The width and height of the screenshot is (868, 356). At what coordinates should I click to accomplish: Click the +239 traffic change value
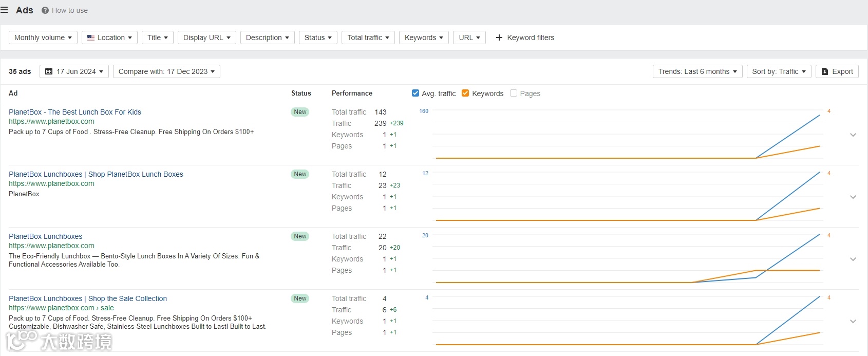click(397, 123)
